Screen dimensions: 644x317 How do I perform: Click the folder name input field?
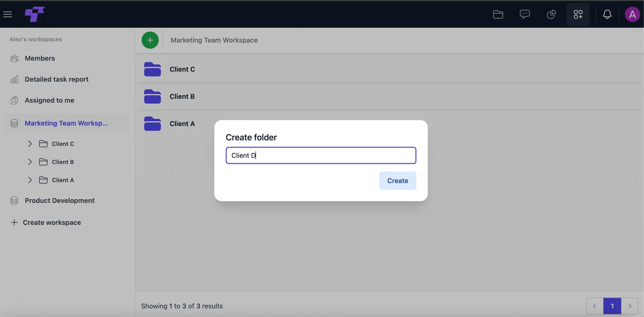pyautogui.click(x=321, y=155)
